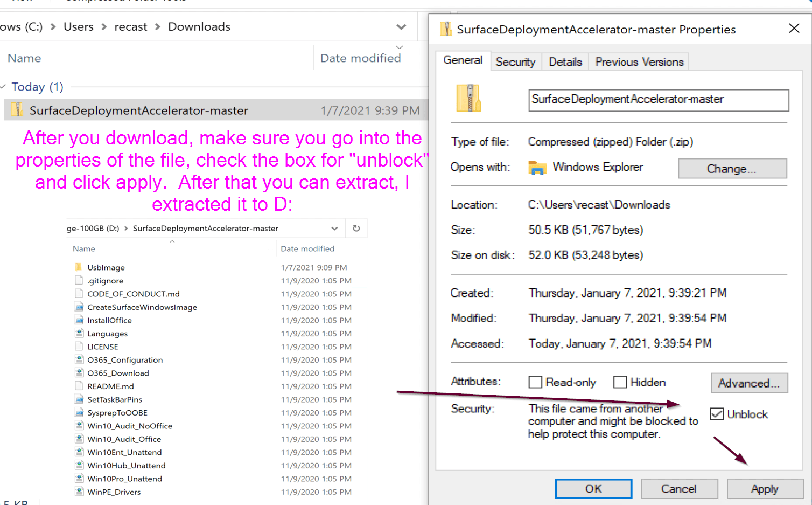Screen dimensions: 812x505
Task: Click the SetTaskBarPins file icon
Action: click(79, 399)
